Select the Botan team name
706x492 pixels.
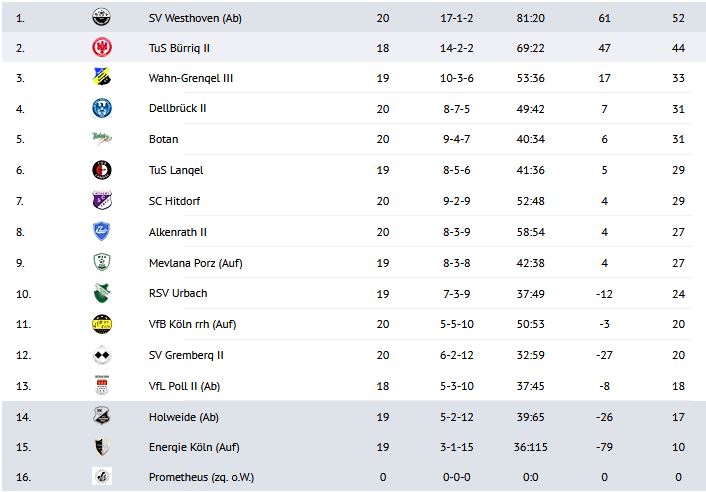click(x=163, y=139)
